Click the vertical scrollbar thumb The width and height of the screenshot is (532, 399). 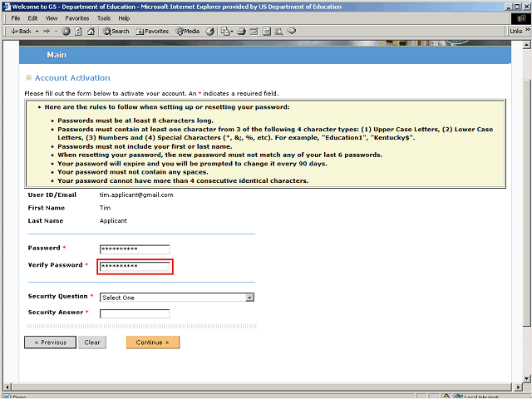coord(526,203)
